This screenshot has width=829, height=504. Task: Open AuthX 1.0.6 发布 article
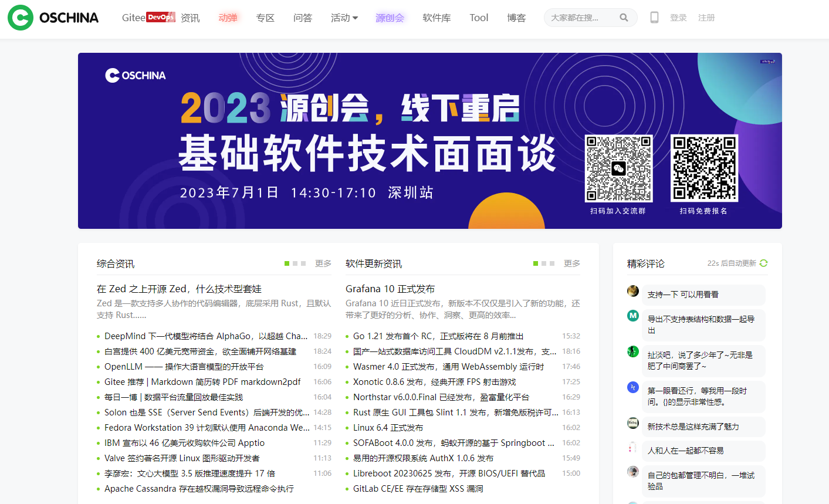coord(423,458)
